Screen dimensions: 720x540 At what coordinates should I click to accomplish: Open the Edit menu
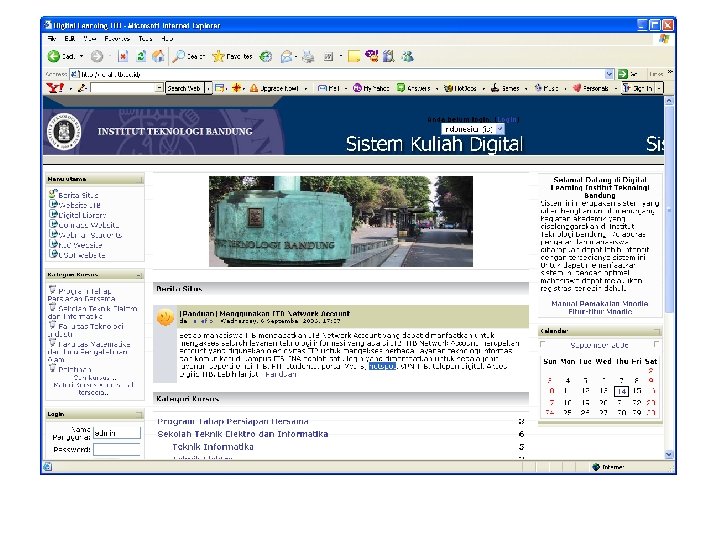coord(69,39)
